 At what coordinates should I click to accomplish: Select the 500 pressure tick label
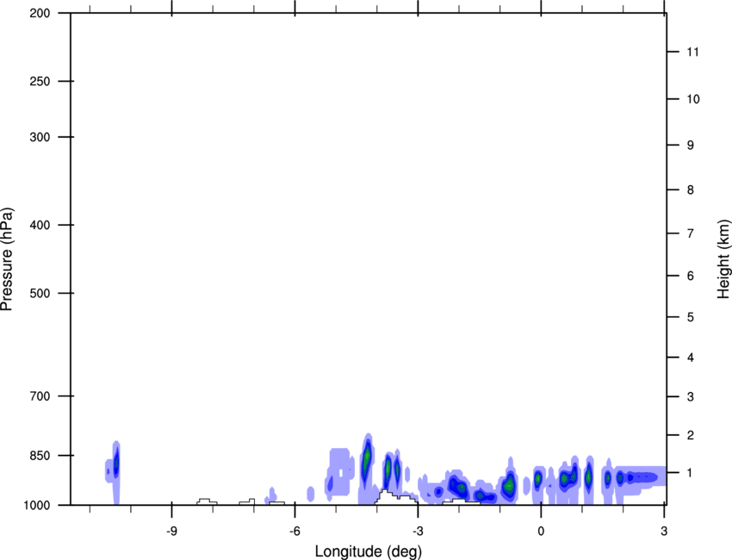tap(40, 293)
